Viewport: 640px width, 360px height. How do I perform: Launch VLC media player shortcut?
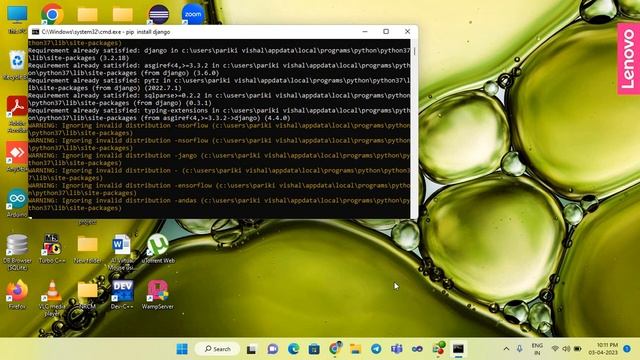pos(52,298)
